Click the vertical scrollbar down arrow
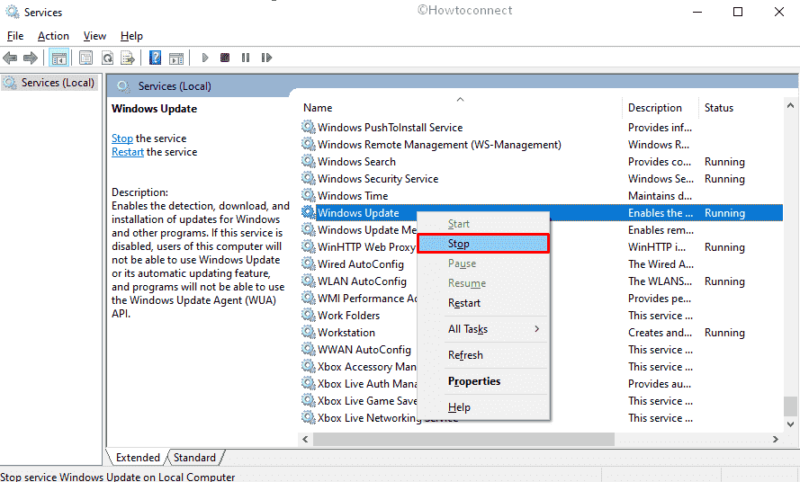Viewport: 800px width, 482px height. 790,424
